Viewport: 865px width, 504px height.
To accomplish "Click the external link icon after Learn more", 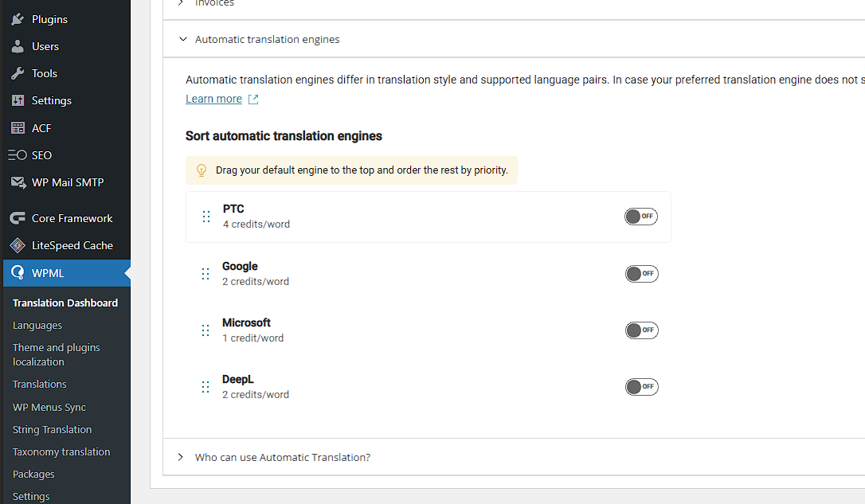I will coord(253,100).
